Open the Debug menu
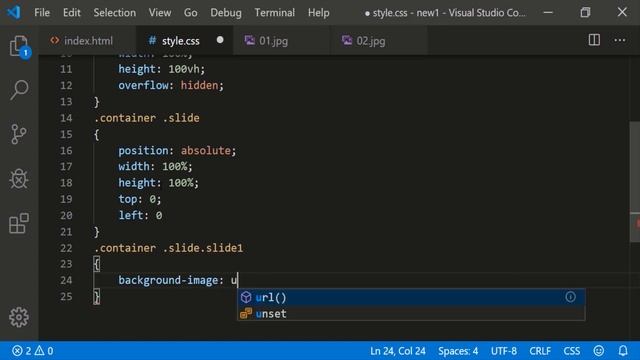This screenshot has height=360, width=640. [226, 13]
